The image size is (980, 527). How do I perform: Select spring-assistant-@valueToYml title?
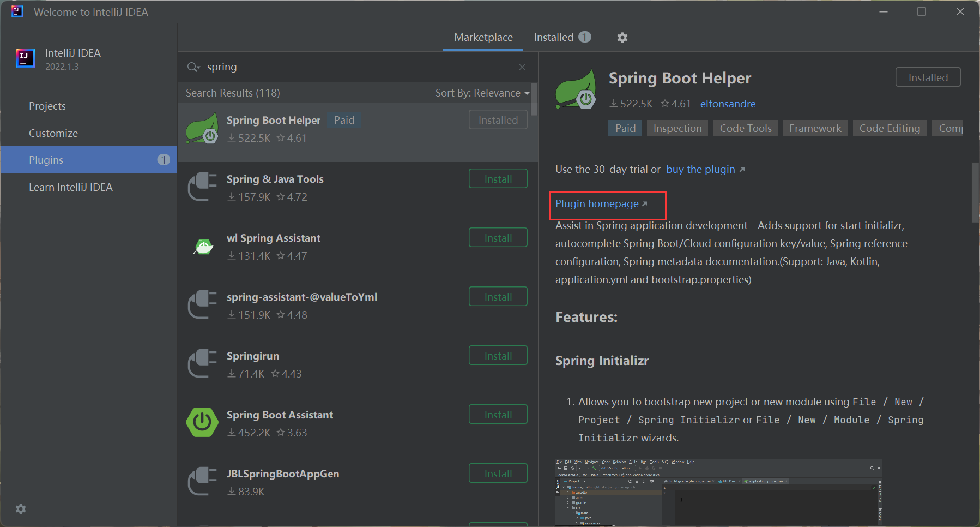302,297
